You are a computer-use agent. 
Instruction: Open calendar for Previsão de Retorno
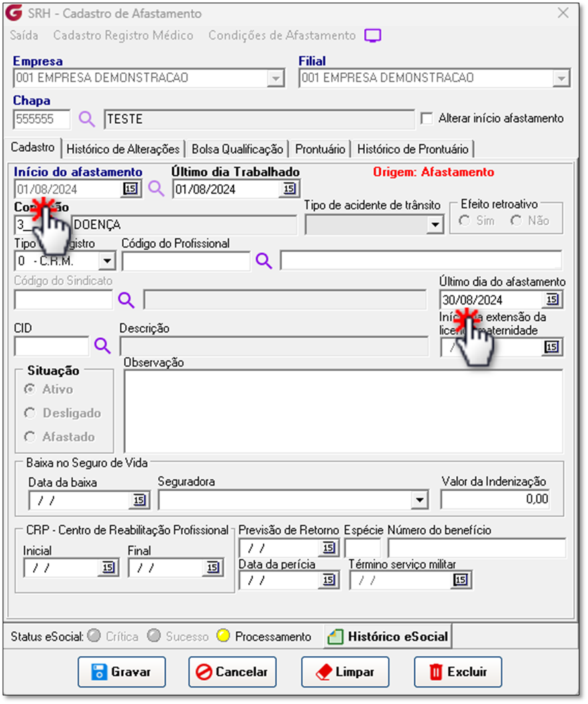[x=329, y=548]
